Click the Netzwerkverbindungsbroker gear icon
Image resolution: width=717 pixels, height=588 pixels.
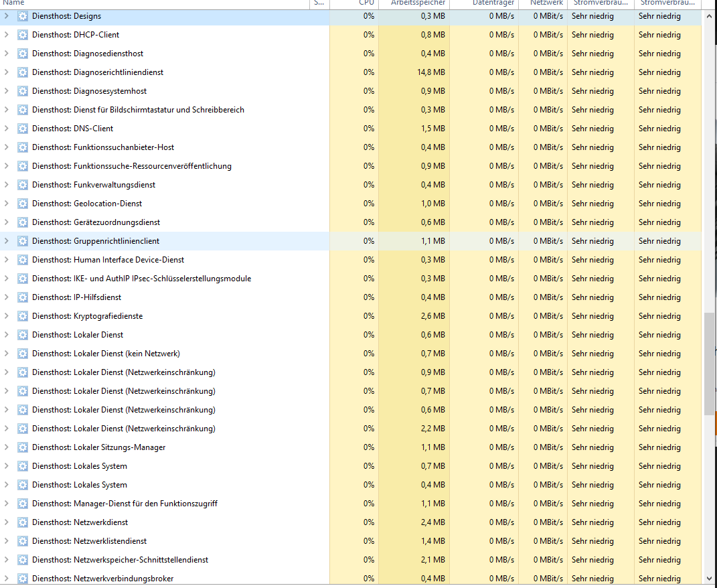[22, 579]
